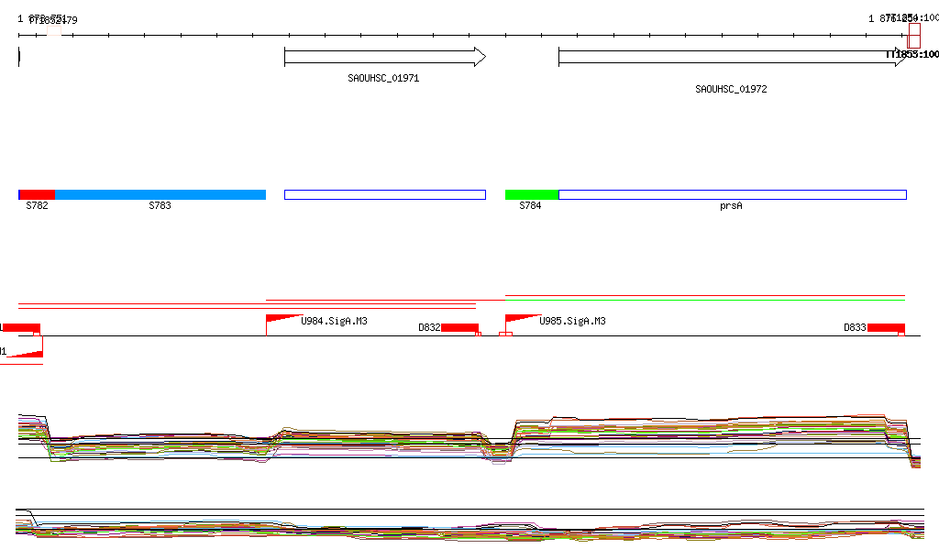Viewport: 939px width, 560px height.
Task: Select the prsA label
Action: [731, 206]
